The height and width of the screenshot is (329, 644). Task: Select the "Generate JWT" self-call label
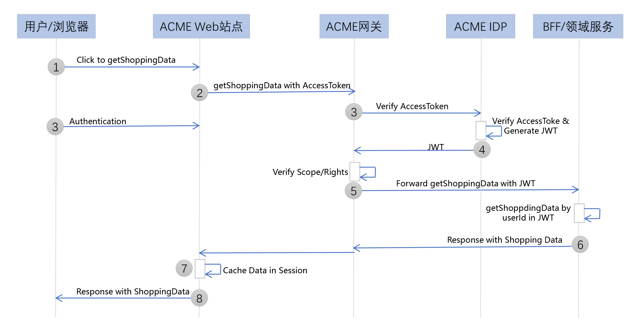[x=531, y=131]
